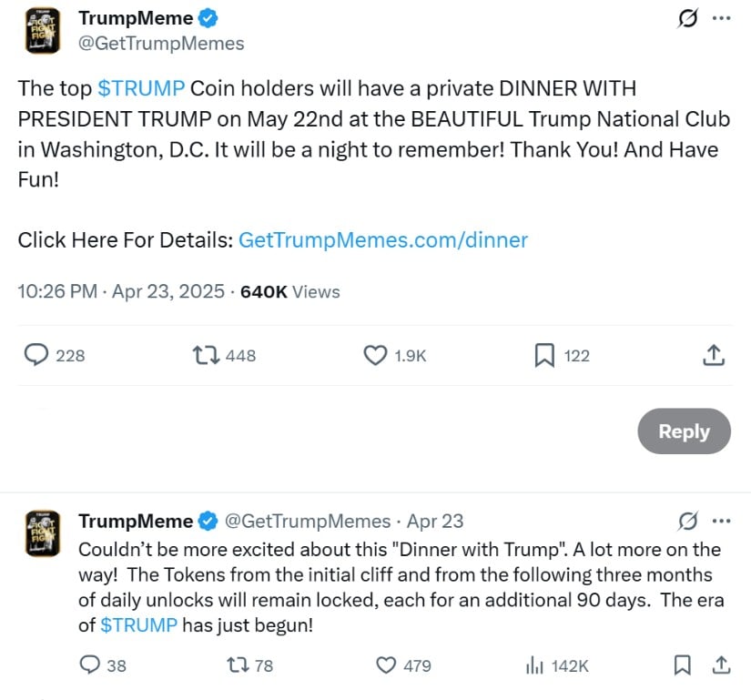The height and width of the screenshot is (700, 751).
Task: Click $TRUMP cashtag in main tweet
Action: [141, 88]
